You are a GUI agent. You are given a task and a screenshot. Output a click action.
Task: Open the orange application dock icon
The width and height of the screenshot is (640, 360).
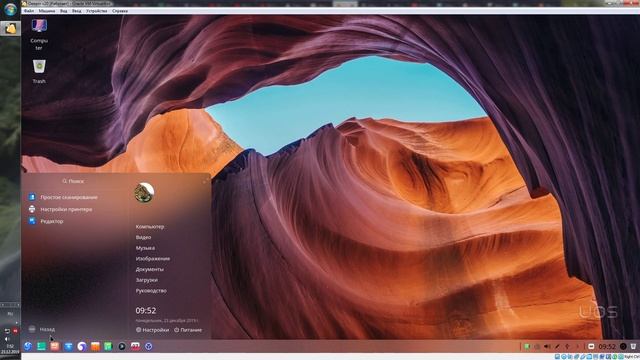point(95,347)
